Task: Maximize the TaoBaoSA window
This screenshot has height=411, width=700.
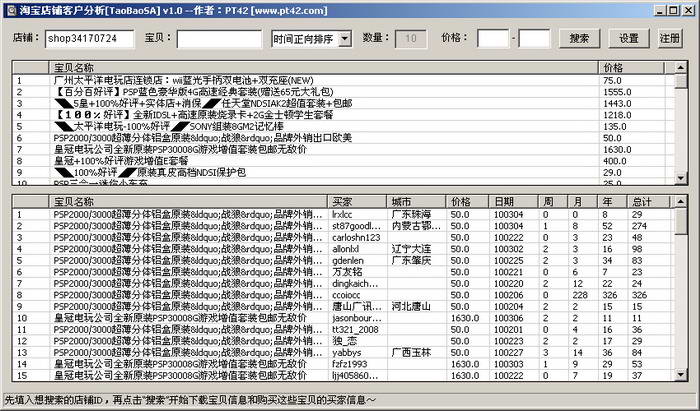Action: (674, 10)
